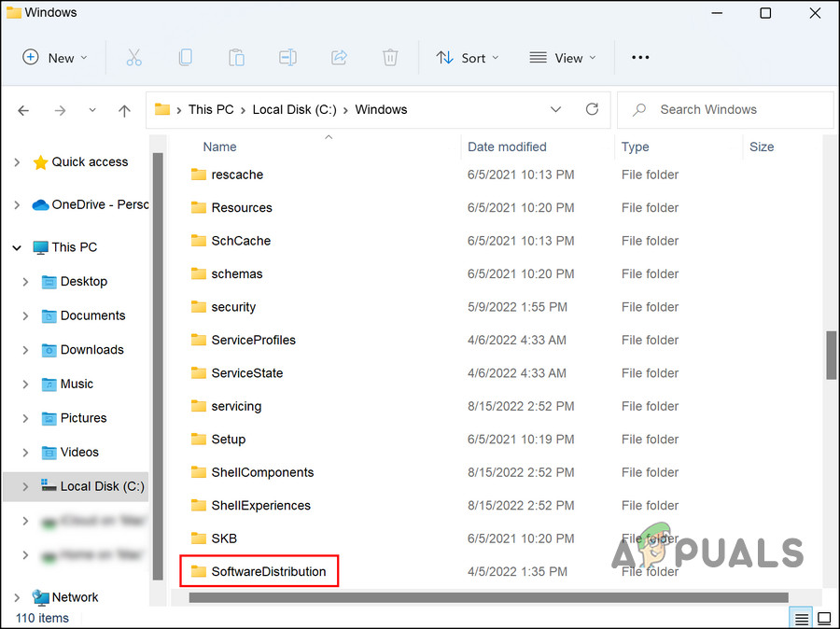Click Windows in breadcrumb path
This screenshot has height=629, width=840.
tap(381, 109)
